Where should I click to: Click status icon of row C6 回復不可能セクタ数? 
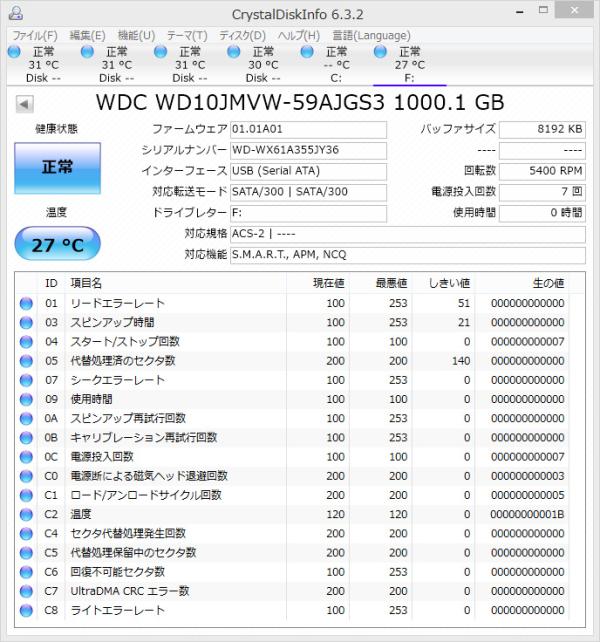(x=26, y=572)
